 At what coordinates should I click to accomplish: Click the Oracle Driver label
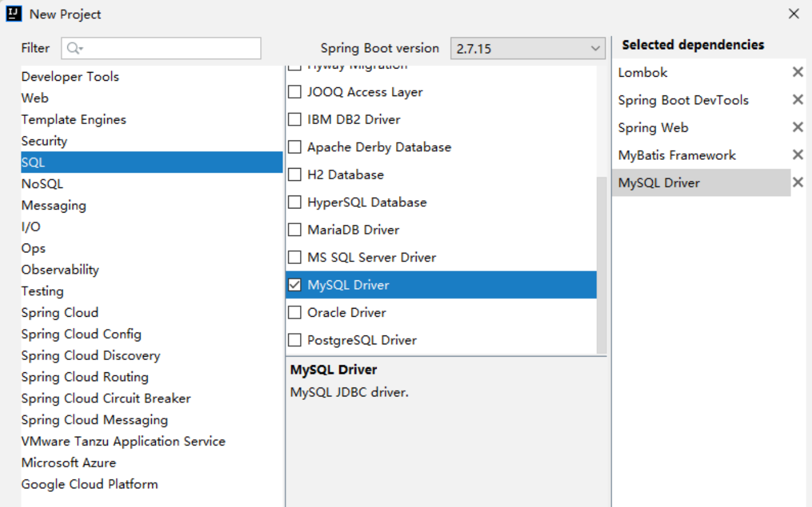click(347, 313)
